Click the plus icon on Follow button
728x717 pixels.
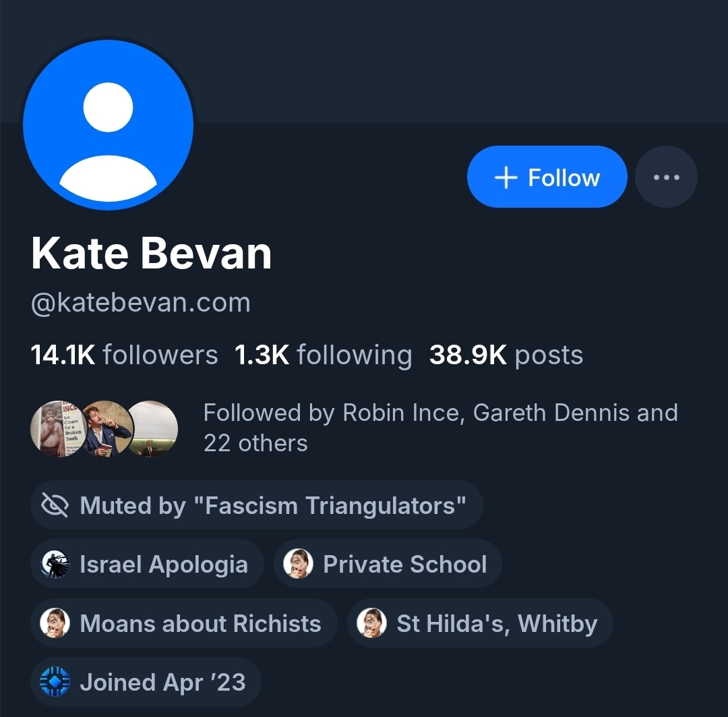pos(506,177)
